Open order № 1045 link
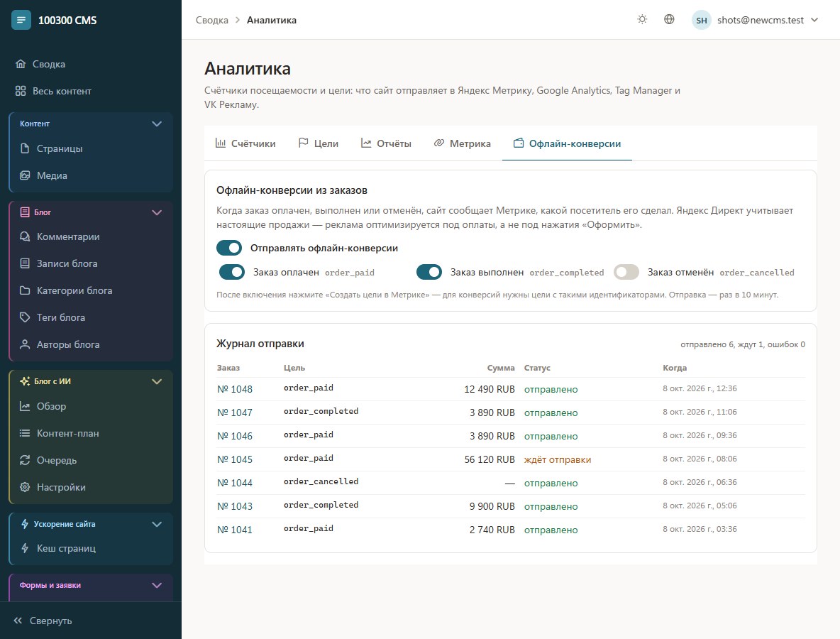The width and height of the screenshot is (840, 639). [235, 459]
